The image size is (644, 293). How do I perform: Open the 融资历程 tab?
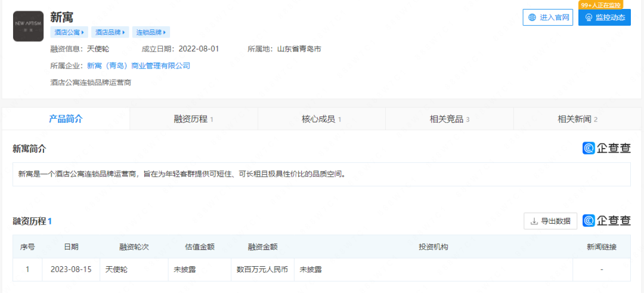click(193, 119)
